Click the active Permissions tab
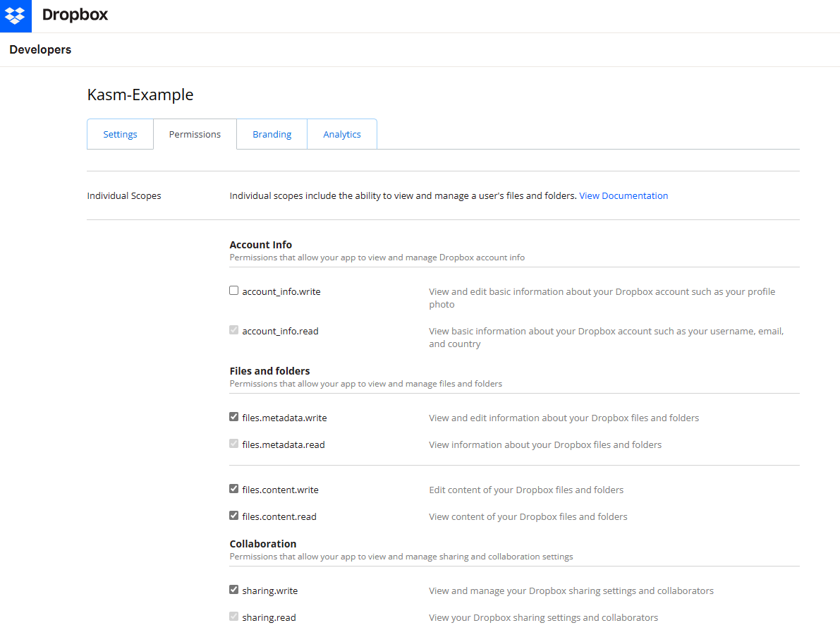 (x=195, y=134)
